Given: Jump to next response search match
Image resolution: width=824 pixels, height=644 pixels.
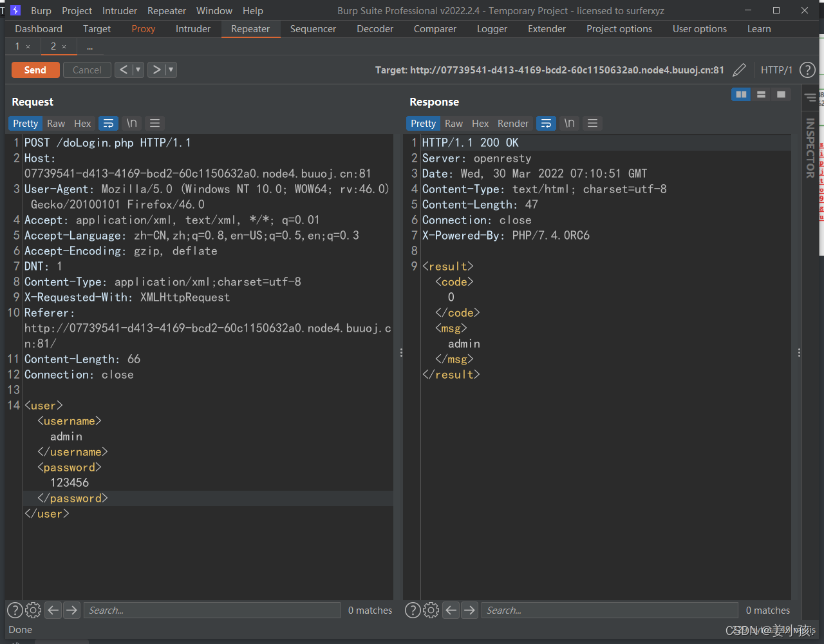Looking at the screenshot, I should (x=470, y=611).
